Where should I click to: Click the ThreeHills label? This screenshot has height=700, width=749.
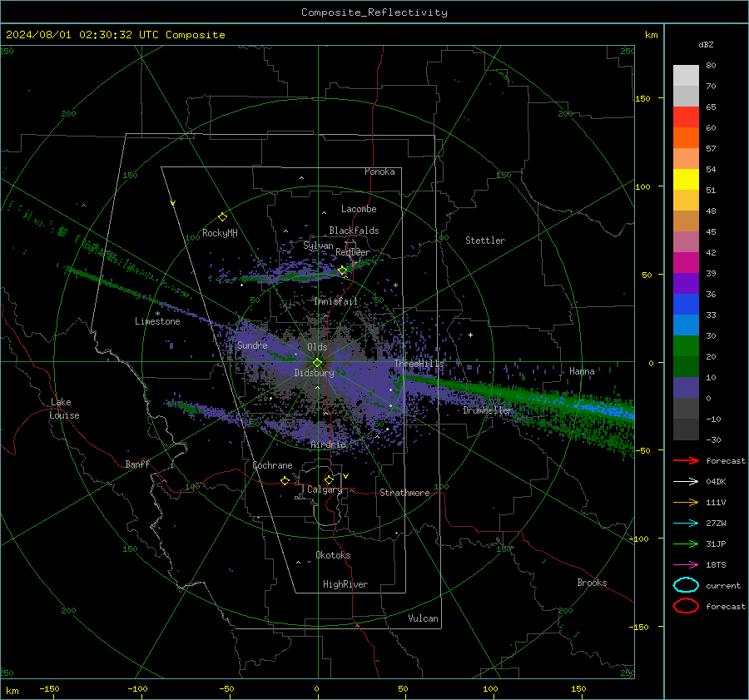(x=419, y=364)
